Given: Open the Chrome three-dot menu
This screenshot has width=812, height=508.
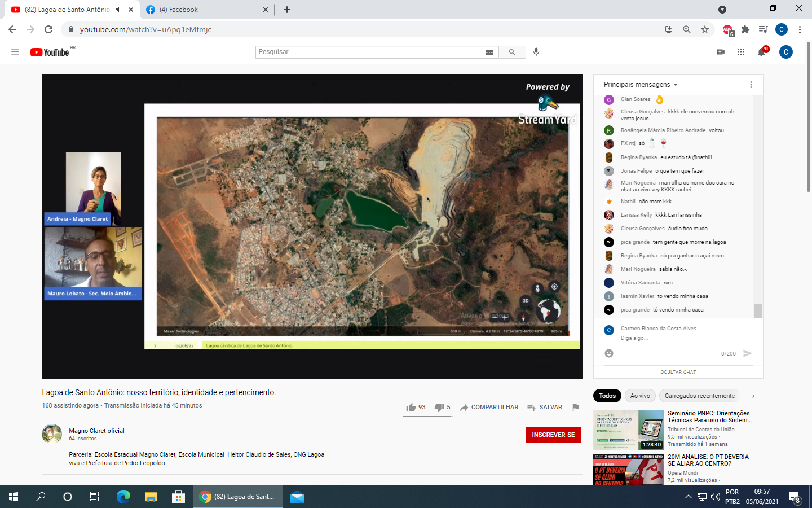Looking at the screenshot, I should [800, 29].
